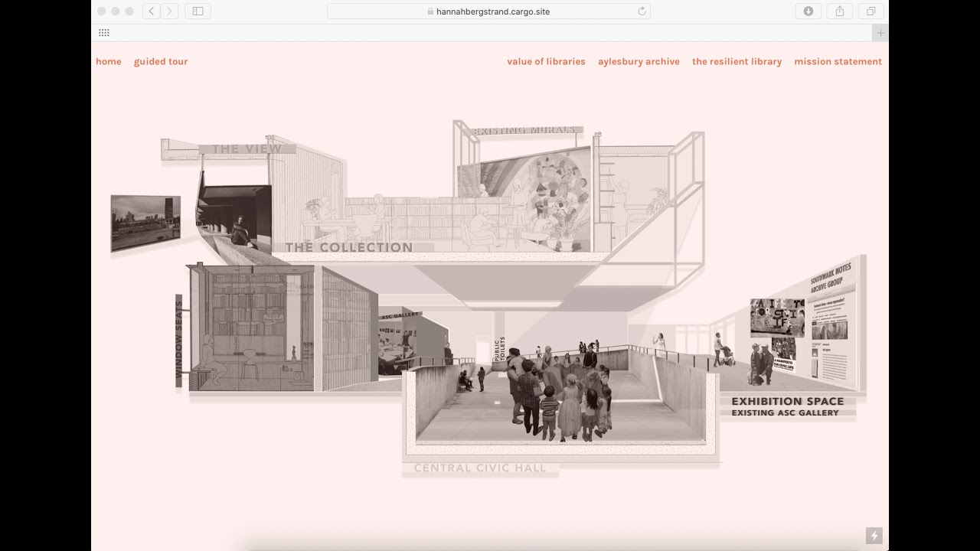Click the PUBLIC TOILETS vertical sign
The image size is (980, 551).
(499, 348)
